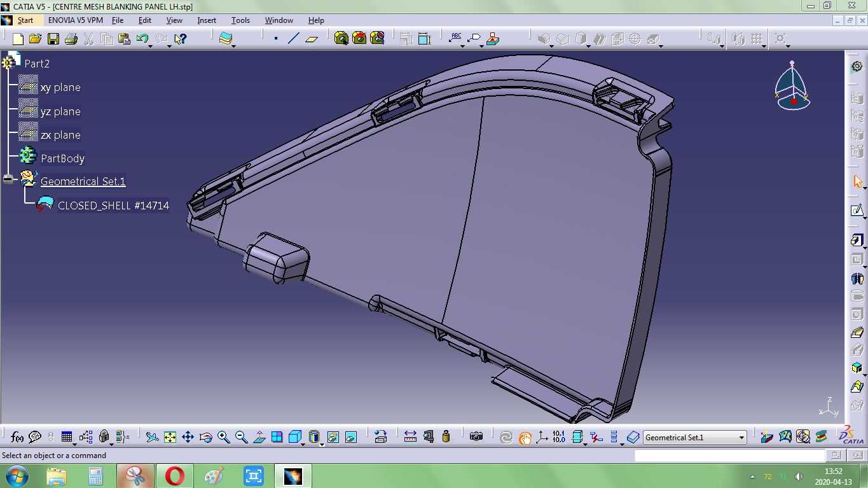Image resolution: width=868 pixels, height=488 pixels.
Task: Click the Normal View icon
Action: [259, 437]
